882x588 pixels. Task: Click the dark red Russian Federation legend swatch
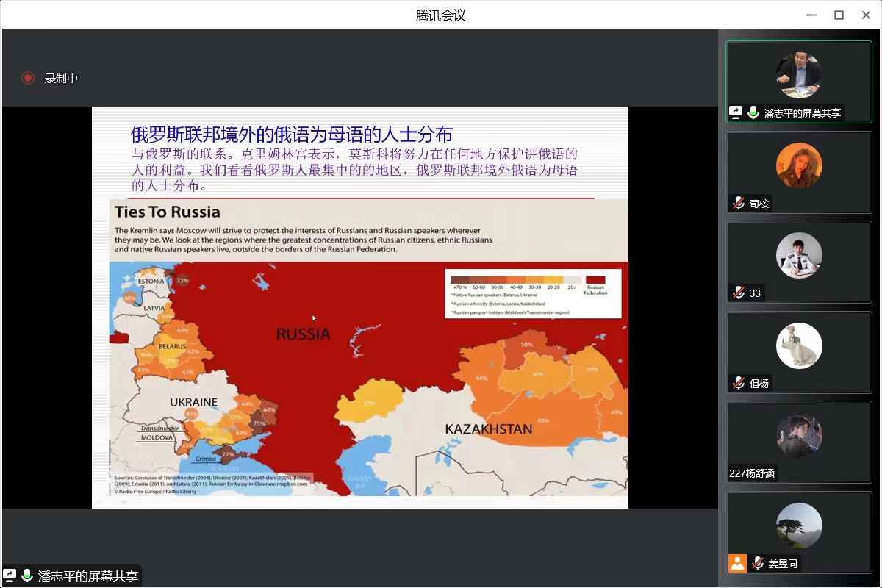(x=595, y=279)
